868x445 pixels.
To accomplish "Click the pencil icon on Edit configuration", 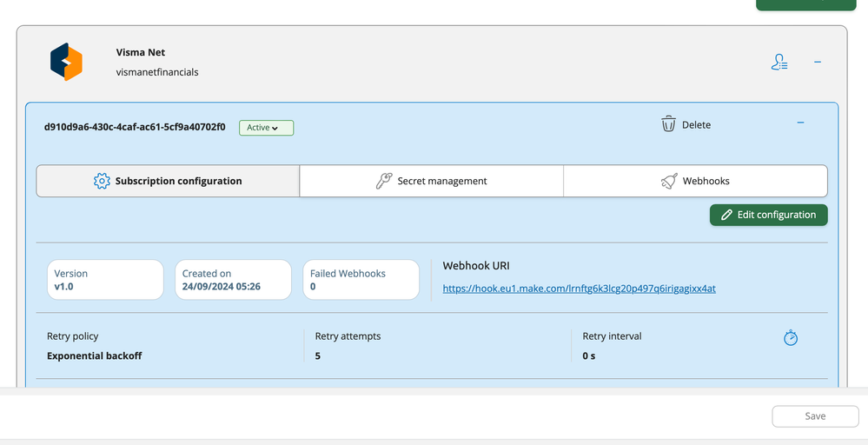I will pos(726,215).
